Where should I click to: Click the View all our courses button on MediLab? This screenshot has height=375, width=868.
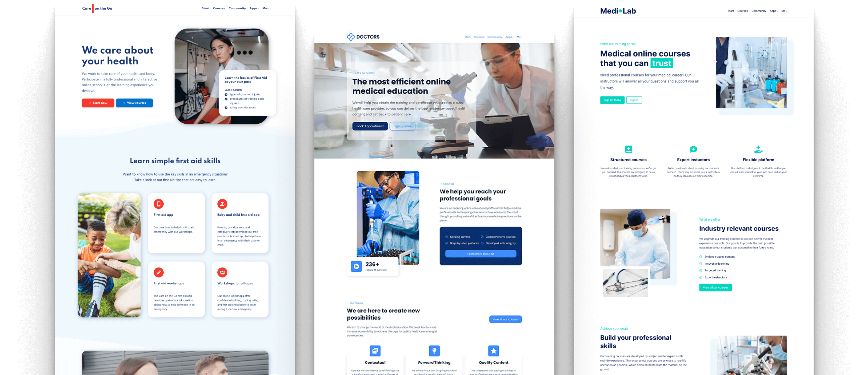(x=715, y=288)
